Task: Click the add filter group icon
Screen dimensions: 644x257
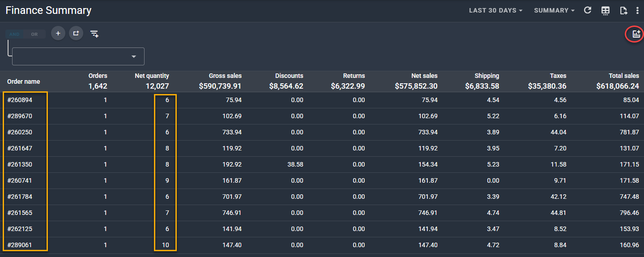Action: click(x=76, y=34)
